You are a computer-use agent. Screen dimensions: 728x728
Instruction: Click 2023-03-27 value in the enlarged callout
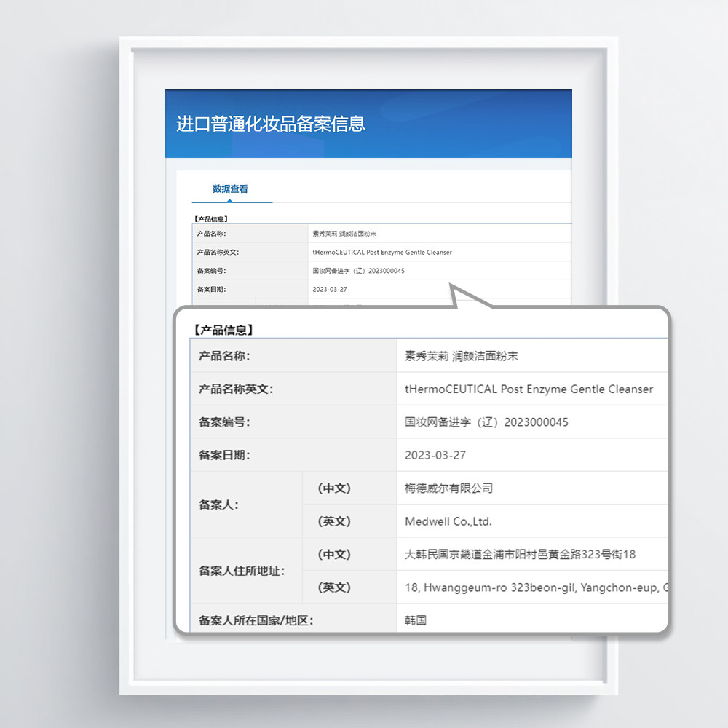[x=435, y=455]
